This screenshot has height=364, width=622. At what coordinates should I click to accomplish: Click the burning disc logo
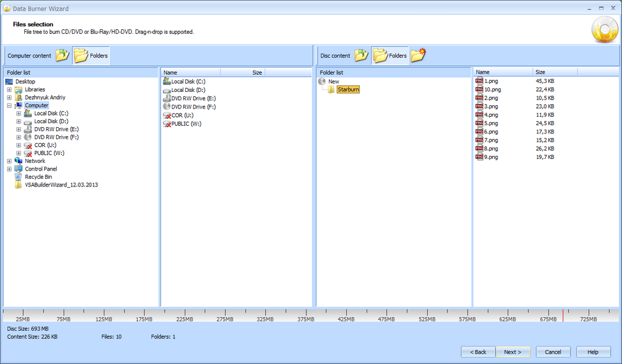tap(605, 30)
